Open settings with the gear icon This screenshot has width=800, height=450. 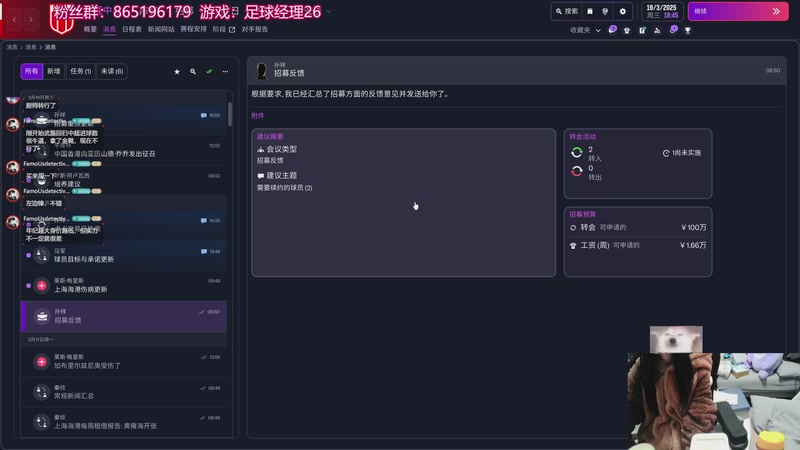(x=622, y=11)
